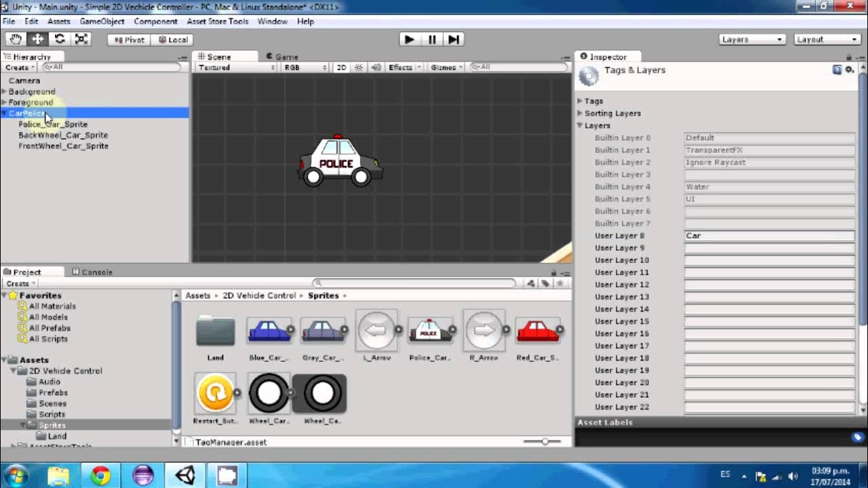This screenshot has width=868, height=488.
Task: Open the Component menu
Action: [155, 21]
